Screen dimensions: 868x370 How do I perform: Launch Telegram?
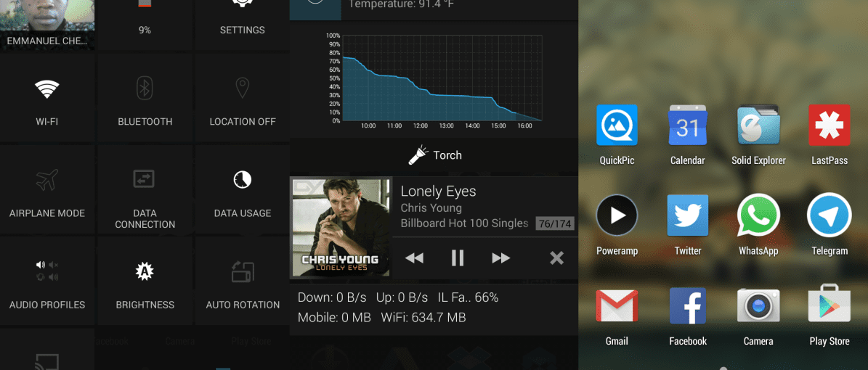(830, 215)
